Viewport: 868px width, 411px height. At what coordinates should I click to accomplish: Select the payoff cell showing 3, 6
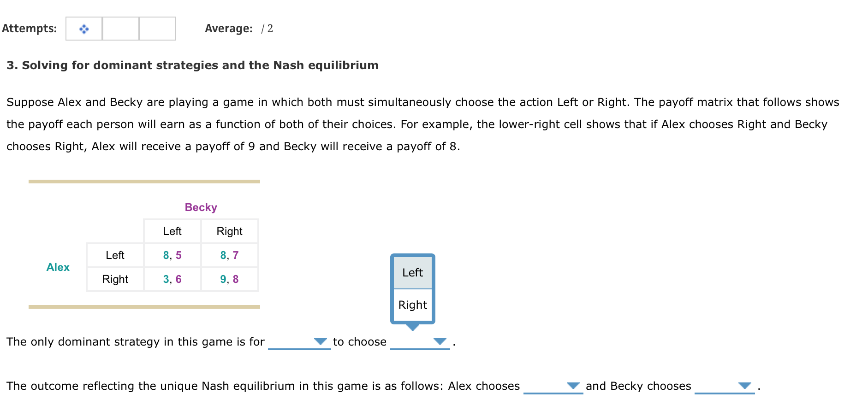tap(172, 279)
